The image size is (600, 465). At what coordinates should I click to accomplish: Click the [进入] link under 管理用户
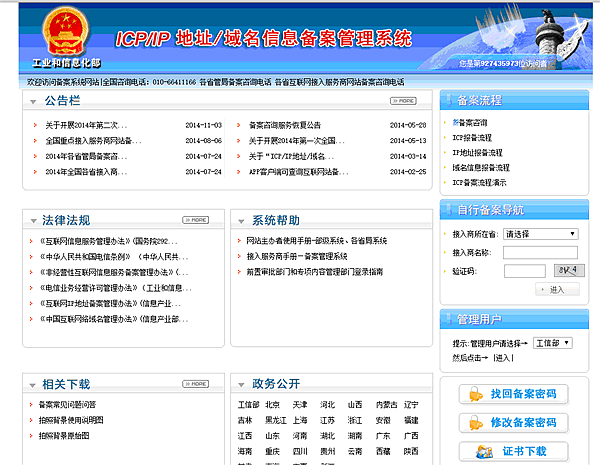coord(503,357)
